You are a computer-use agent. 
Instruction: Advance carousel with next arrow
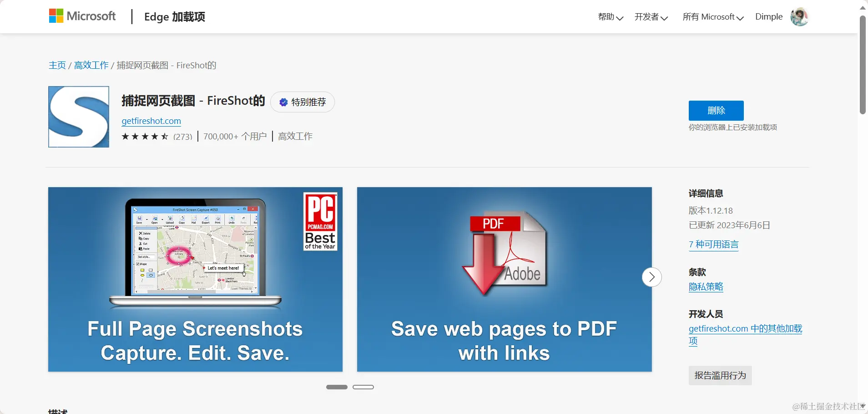652,277
